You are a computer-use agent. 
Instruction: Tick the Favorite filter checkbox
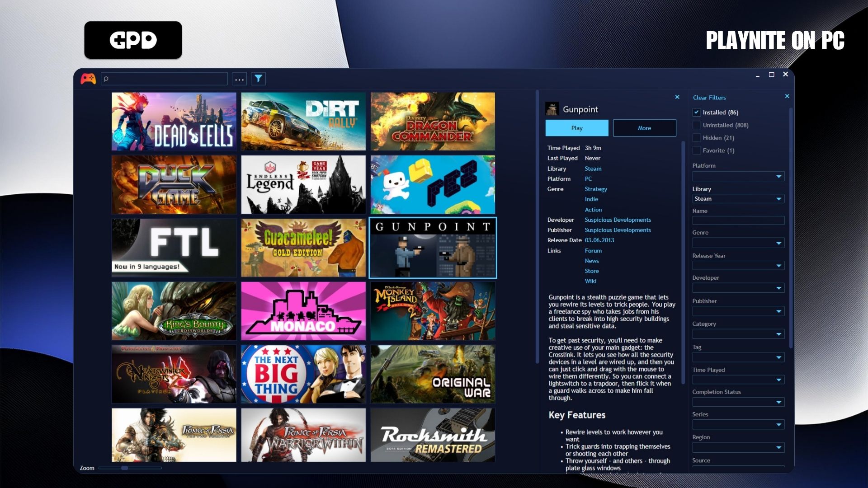pos(697,150)
